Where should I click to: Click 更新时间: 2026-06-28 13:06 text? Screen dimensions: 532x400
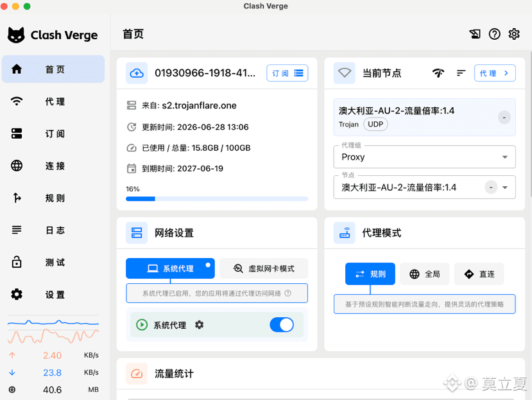pos(195,127)
